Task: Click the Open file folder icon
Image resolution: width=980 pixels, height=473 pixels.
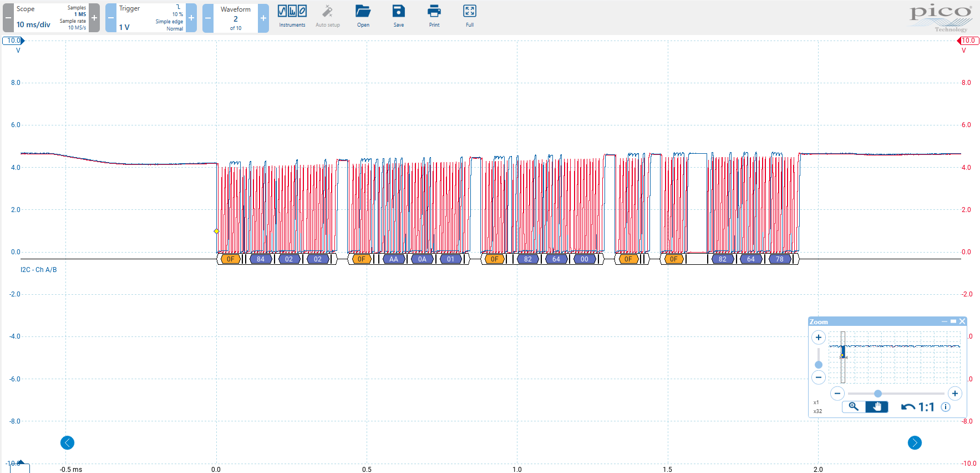Action: 363,16
